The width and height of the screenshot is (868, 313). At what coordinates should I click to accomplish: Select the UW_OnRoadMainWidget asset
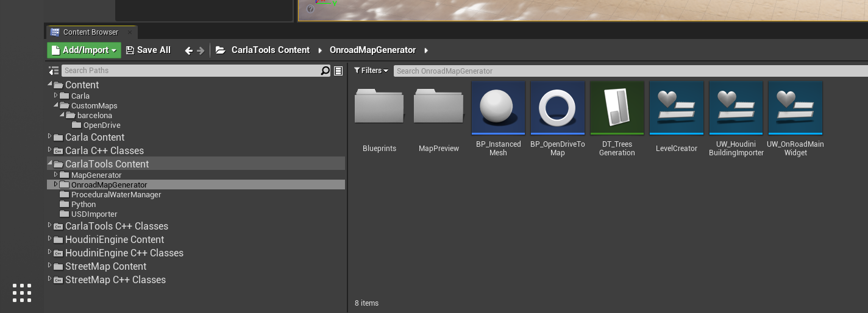point(795,108)
